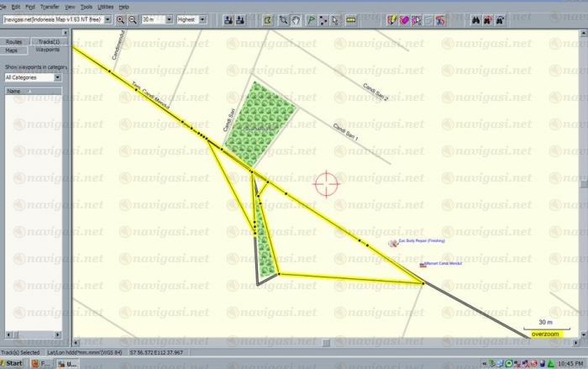Select the waypoint flag tool
Image resolution: width=588 pixels, height=369 pixels.
(310, 18)
